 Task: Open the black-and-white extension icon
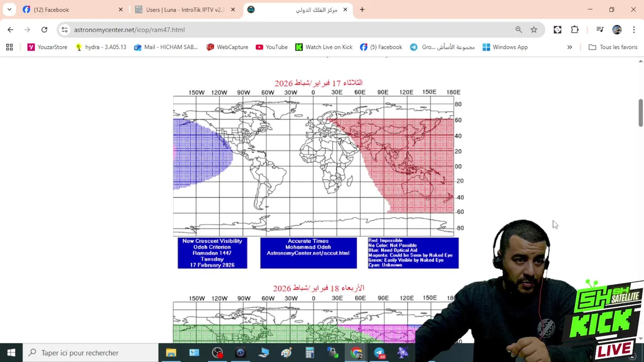[557, 30]
